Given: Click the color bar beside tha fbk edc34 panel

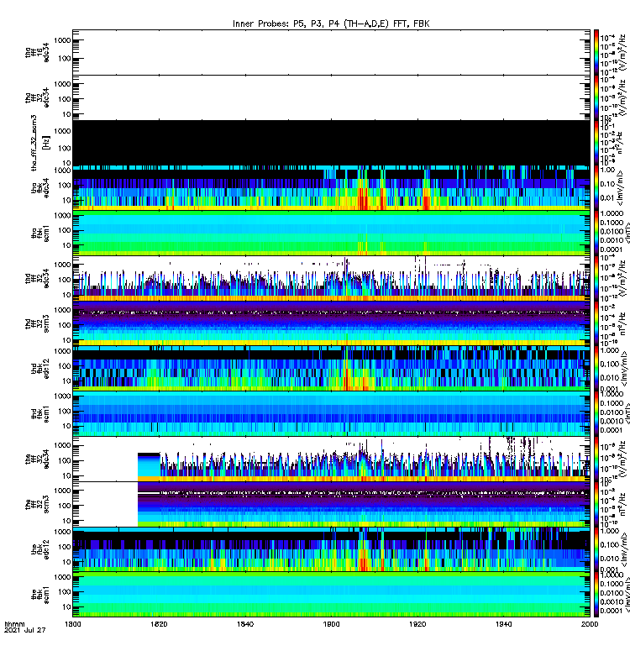Looking at the screenshot, I should coord(596,187).
